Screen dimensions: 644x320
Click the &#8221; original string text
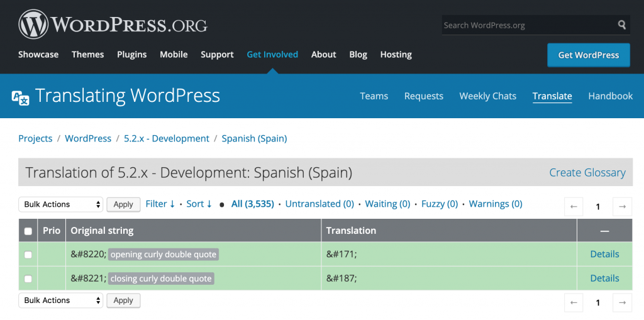(89, 279)
